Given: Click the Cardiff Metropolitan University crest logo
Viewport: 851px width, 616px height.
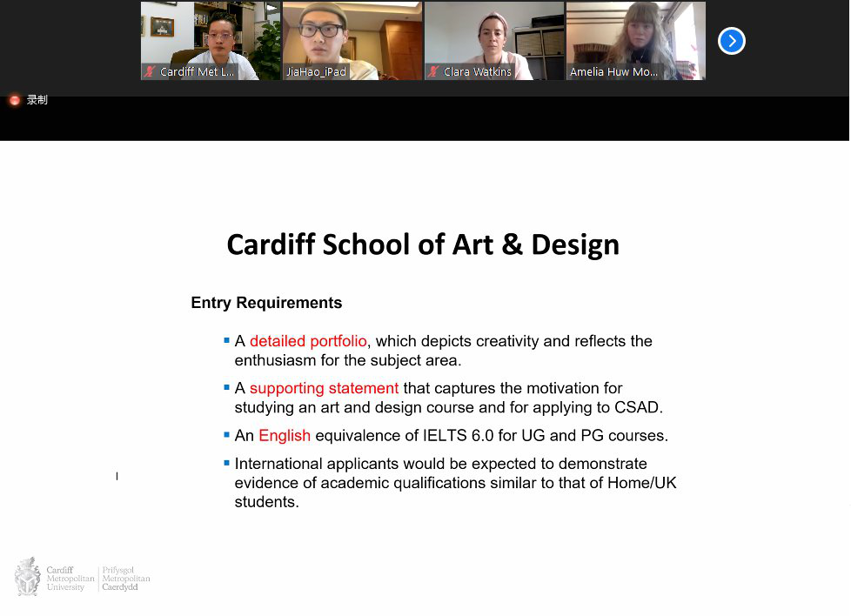Looking at the screenshot, I should [x=27, y=577].
